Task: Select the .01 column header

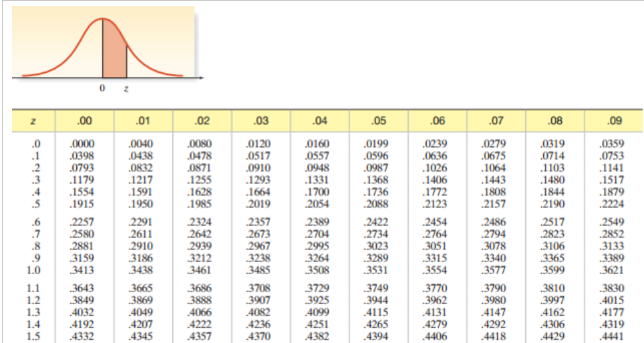Action: 143,121
